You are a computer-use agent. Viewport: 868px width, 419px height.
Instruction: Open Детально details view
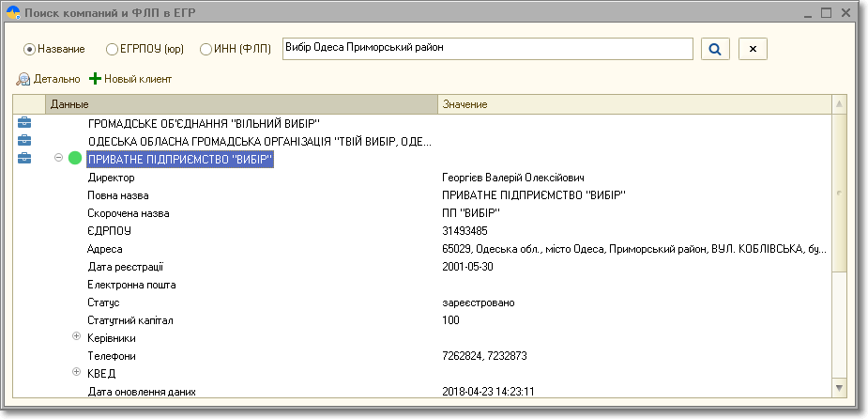(49, 79)
